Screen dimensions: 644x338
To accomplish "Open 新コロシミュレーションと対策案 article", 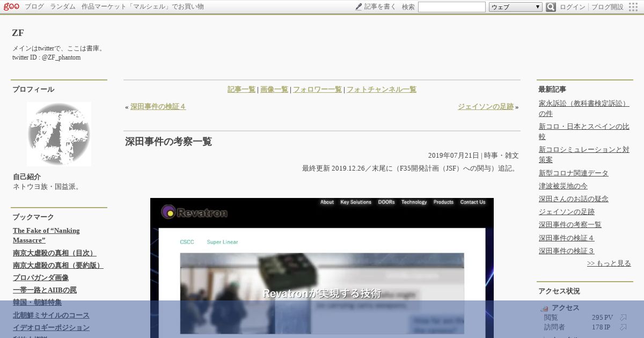I will click(584, 155).
